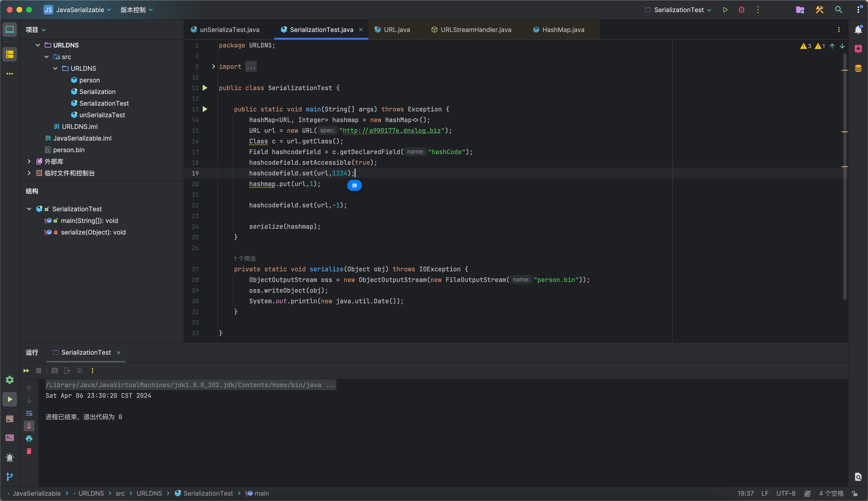Open JavaSerializable project dropdown
Viewport: 868px width, 501px height.
[x=77, y=10]
